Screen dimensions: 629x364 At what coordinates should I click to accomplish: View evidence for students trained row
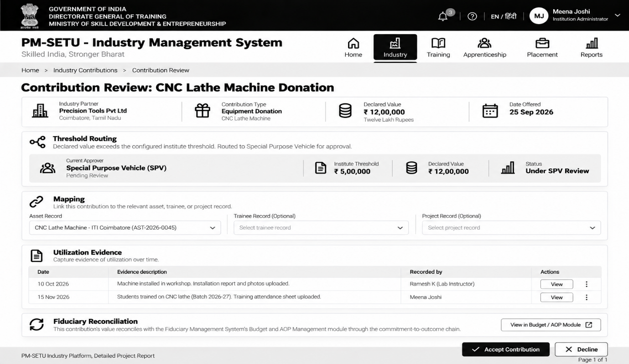tap(557, 297)
